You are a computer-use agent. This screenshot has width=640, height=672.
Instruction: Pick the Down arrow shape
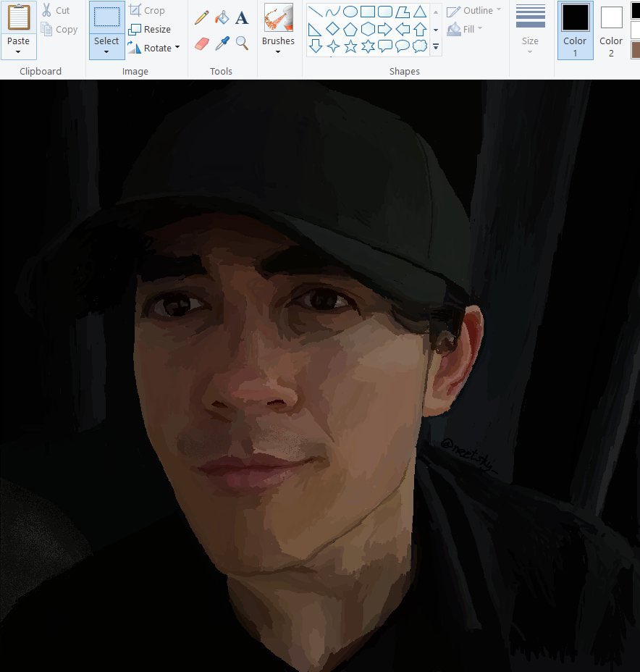coord(315,46)
